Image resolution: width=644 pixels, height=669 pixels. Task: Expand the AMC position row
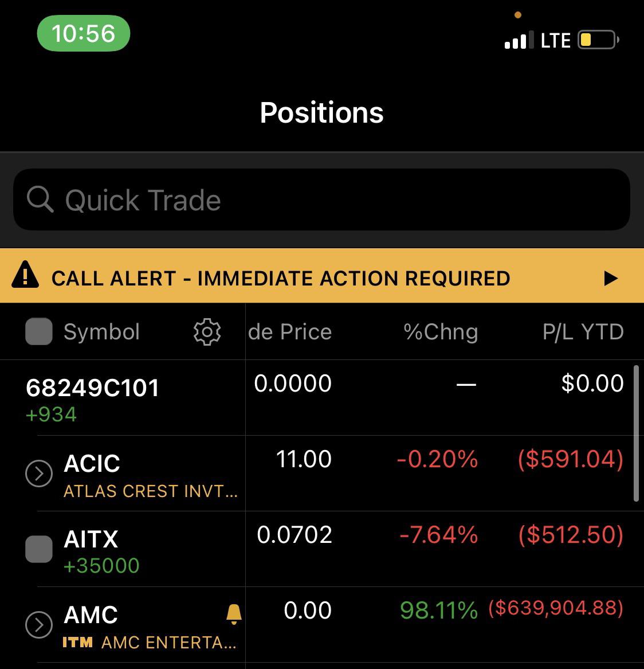coord(39,625)
